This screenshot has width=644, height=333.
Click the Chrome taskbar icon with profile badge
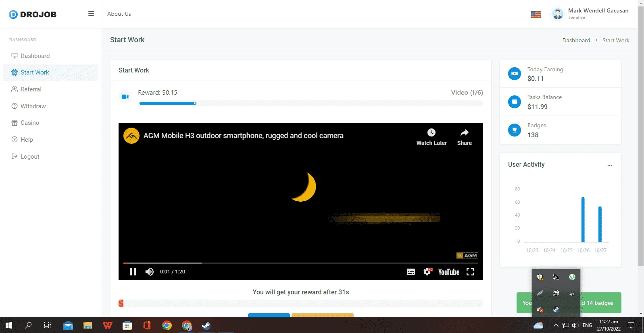[187, 325]
